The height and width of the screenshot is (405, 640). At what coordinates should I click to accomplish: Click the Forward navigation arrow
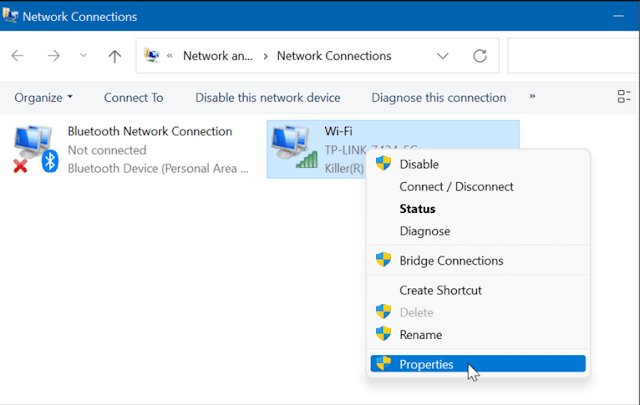[51, 56]
